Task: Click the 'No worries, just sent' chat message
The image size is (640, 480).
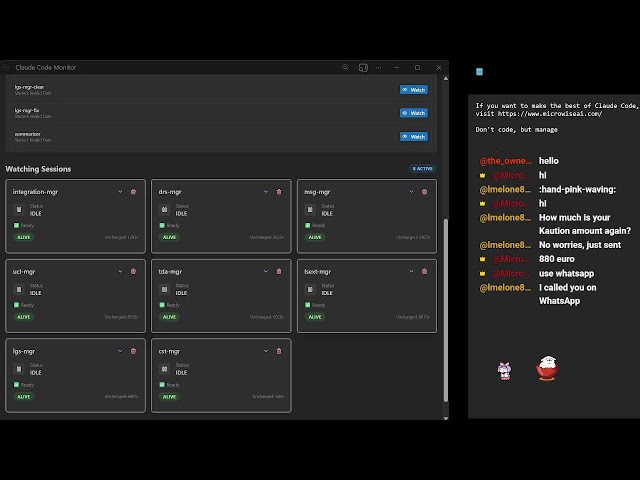Action: (580, 245)
